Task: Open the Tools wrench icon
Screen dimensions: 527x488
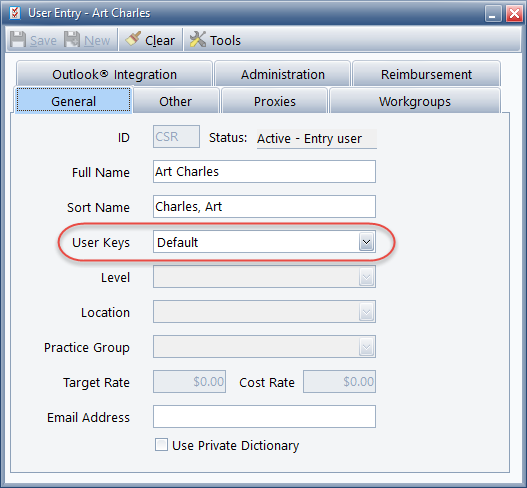Action: coord(198,39)
